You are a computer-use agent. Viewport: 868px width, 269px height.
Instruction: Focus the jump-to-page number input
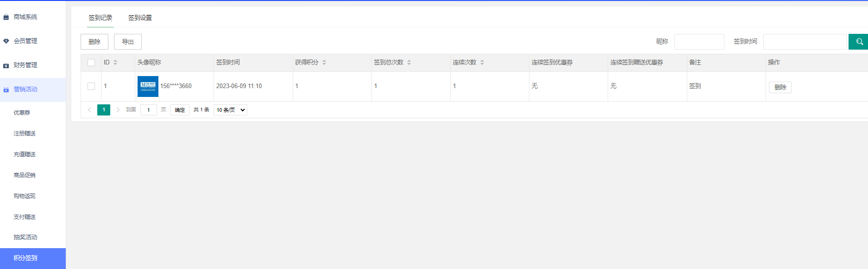149,110
